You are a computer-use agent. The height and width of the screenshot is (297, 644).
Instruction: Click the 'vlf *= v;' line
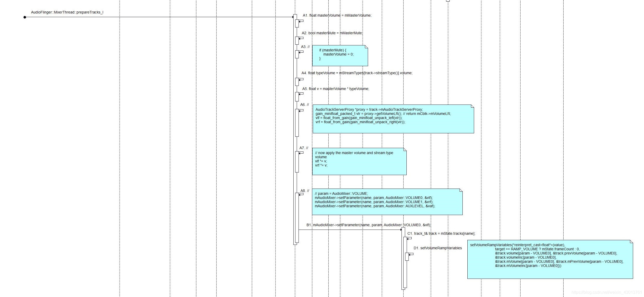click(x=321, y=161)
